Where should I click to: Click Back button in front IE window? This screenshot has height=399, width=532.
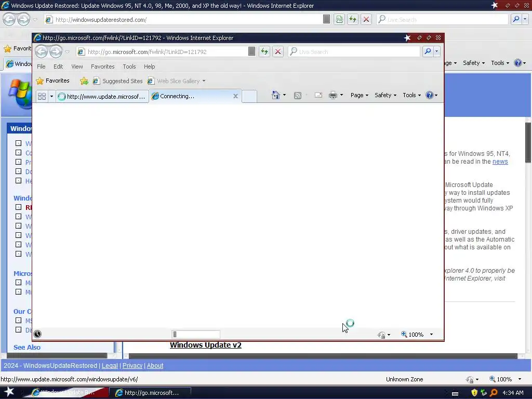tap(42, 51)
